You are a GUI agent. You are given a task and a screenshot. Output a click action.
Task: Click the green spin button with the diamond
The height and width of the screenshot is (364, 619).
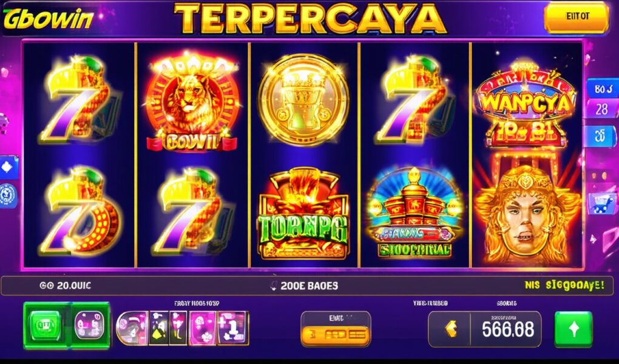coord(573,329)
